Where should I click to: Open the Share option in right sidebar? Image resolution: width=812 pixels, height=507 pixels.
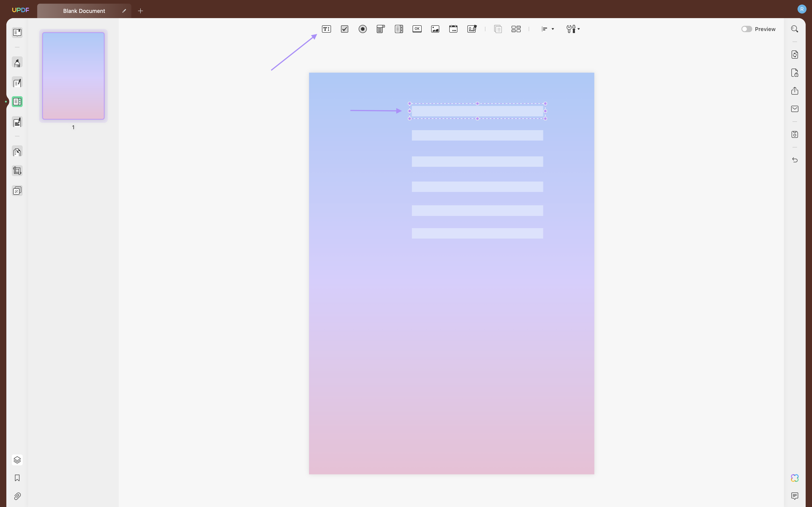click(x=795, y=91)
